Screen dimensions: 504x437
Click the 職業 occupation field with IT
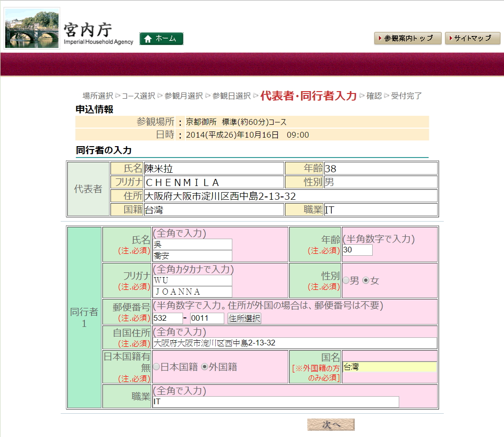click(275, 402)
